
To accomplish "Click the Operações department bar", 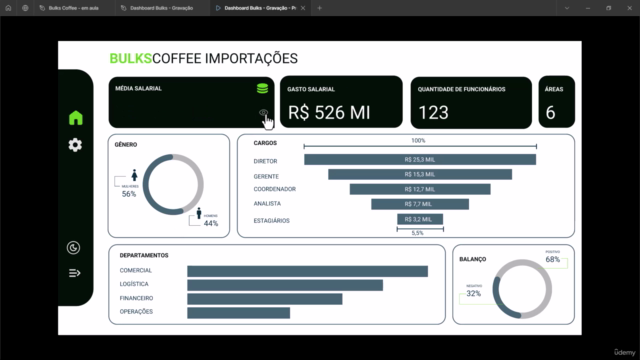I will click(238, 313).
